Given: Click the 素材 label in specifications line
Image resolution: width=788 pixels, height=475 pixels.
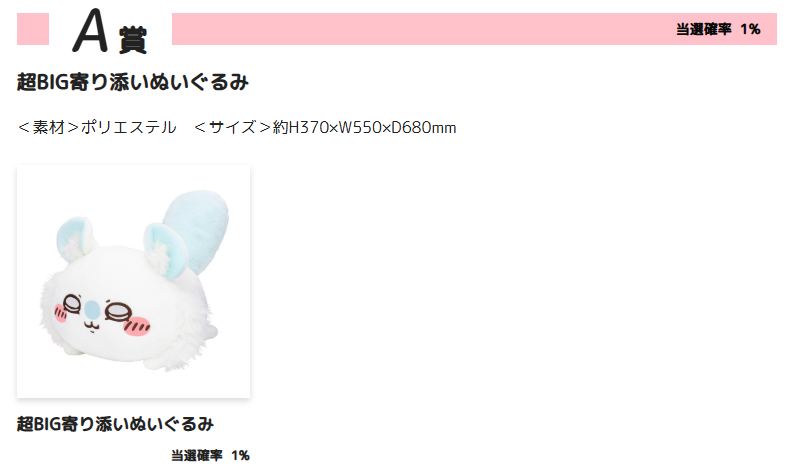Looking at the screenshot, I should [x=49, y=128].
